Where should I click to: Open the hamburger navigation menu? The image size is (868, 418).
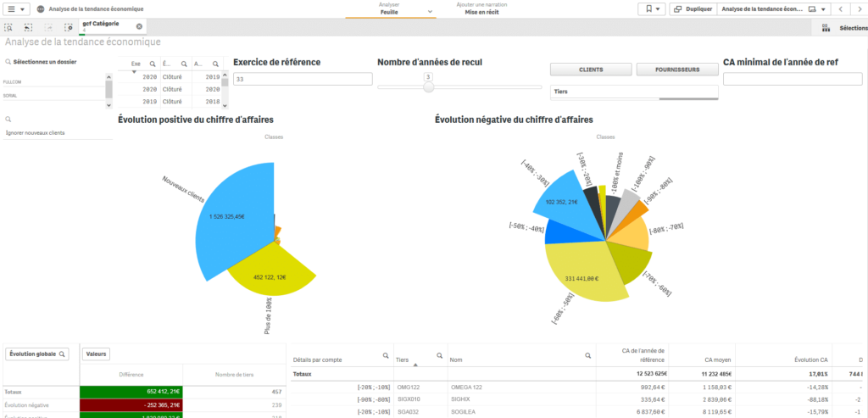(17, 8)
